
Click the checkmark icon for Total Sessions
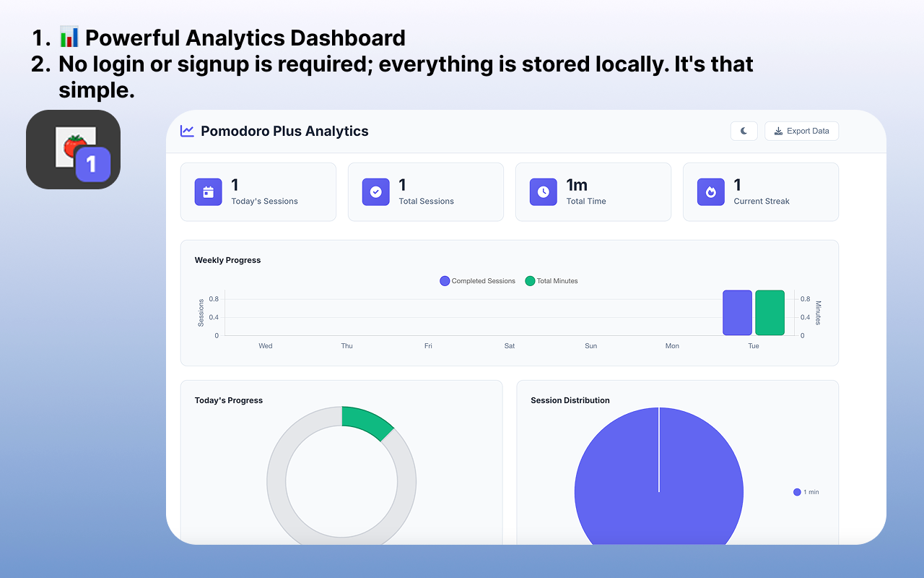(375, 191)
